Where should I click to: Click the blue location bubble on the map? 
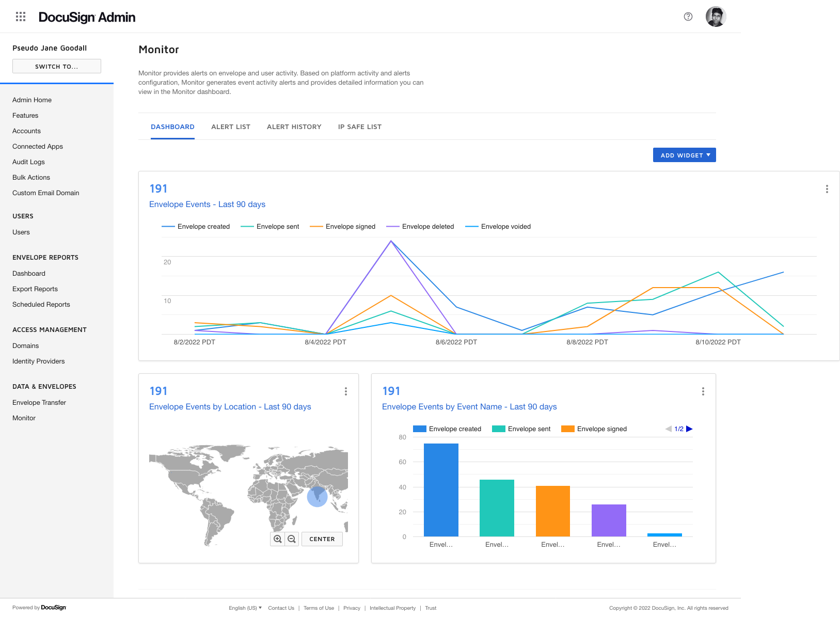pyautogui.click(x=318, y=497)
